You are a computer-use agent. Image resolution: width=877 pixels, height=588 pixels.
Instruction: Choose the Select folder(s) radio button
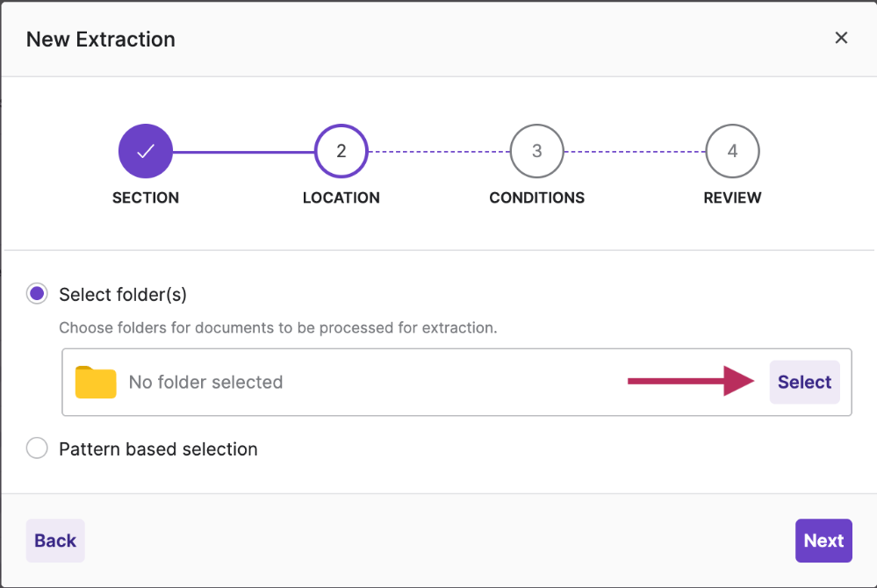tap(37, 293)
